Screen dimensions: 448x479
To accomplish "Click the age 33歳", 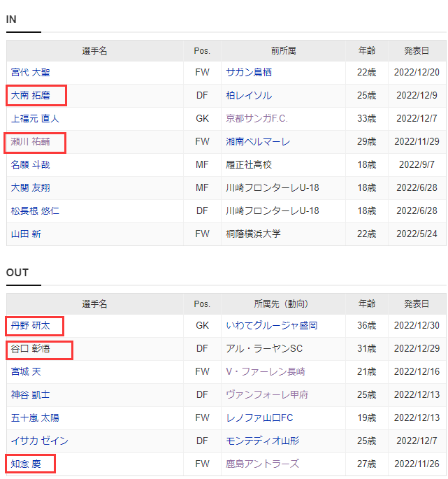I will (367, 119).
